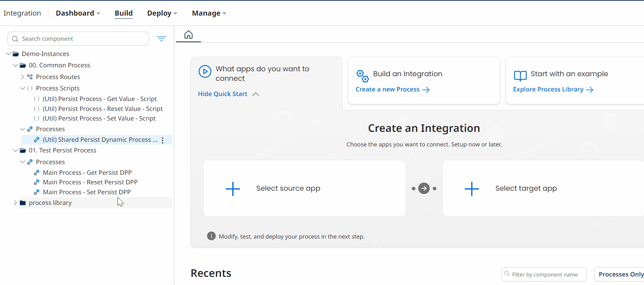Click the home tab icon
This screenshot has height=285, width=644.
pyautogui.click(x=189, y=35)
